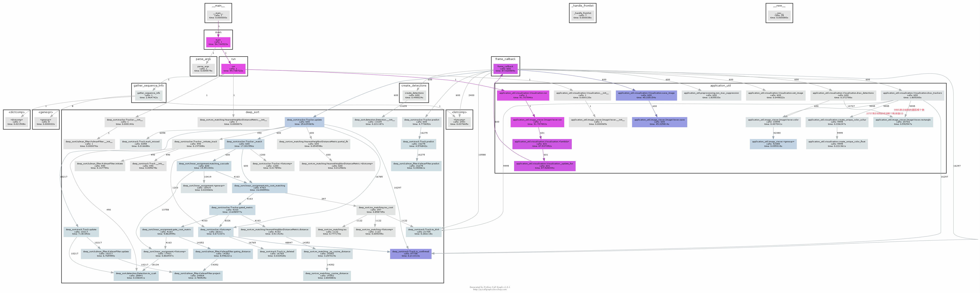Click Detection.to_xyah node
Viewport: 980px width, 293px height.
136,276
